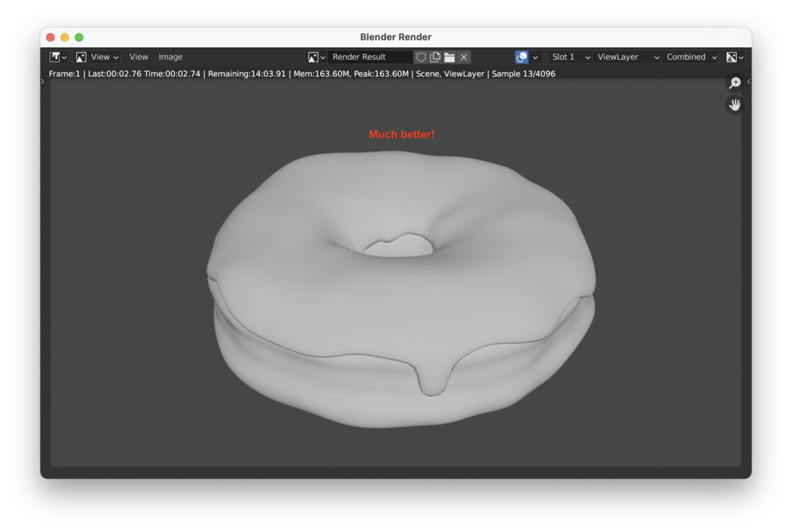Click the Render Result name field

[x=369, y=57]
